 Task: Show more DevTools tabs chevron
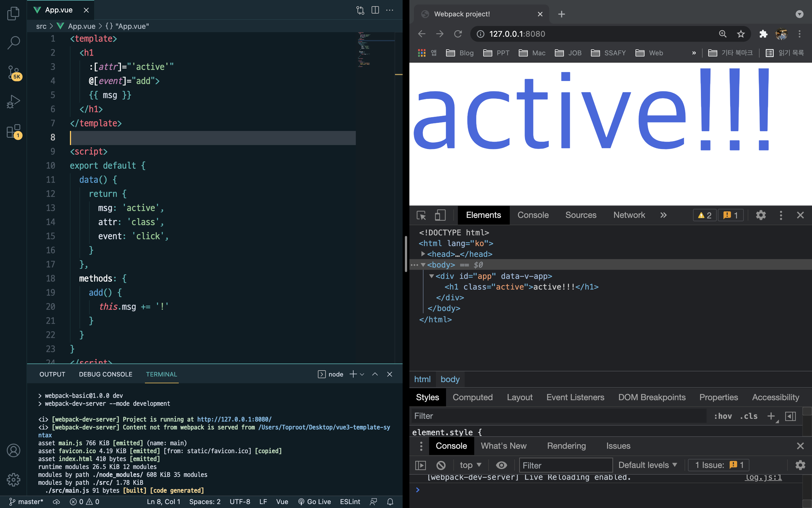point(663,215)
